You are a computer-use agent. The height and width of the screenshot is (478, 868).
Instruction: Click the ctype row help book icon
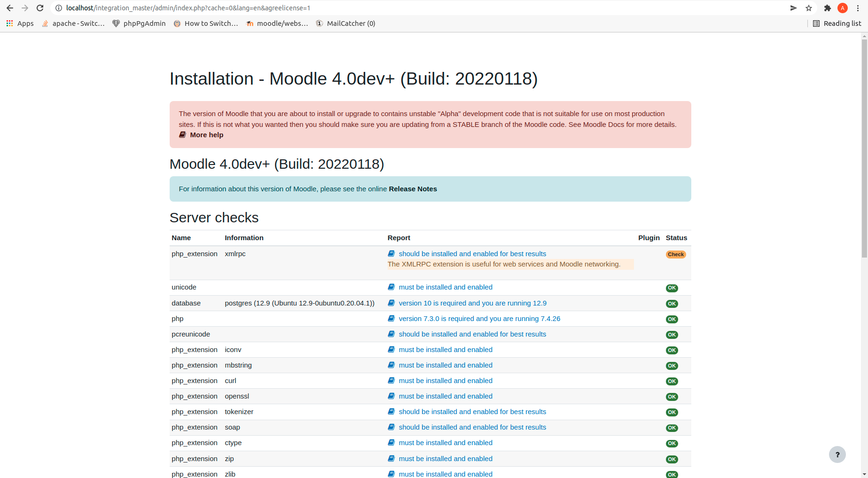click(x=391, y=443)
